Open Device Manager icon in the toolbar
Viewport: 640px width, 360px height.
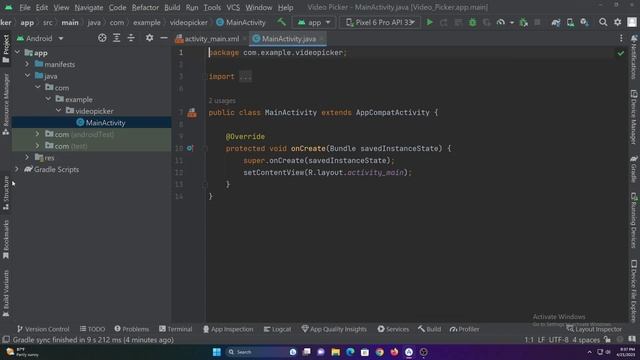point(570,22)
